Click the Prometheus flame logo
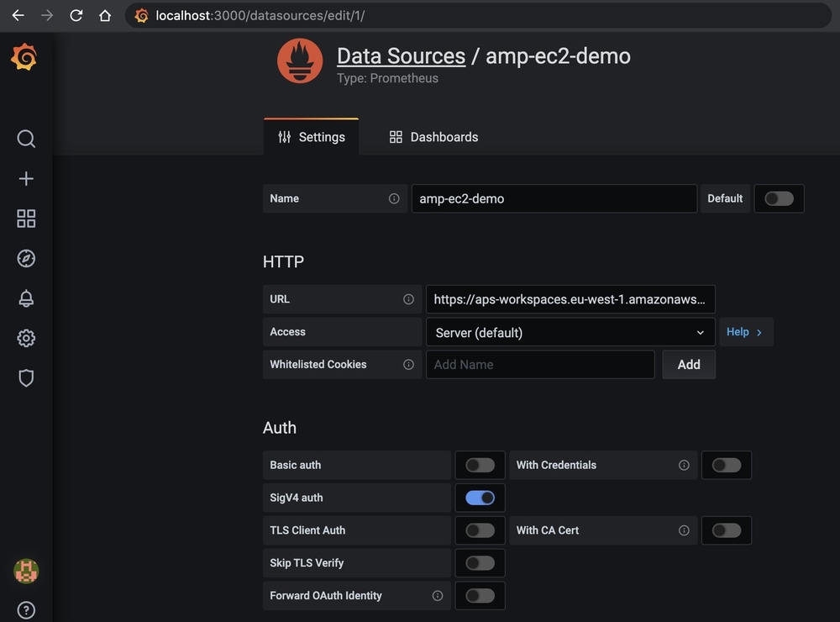Viewport: 840px width, 622px height. [300, 61]
